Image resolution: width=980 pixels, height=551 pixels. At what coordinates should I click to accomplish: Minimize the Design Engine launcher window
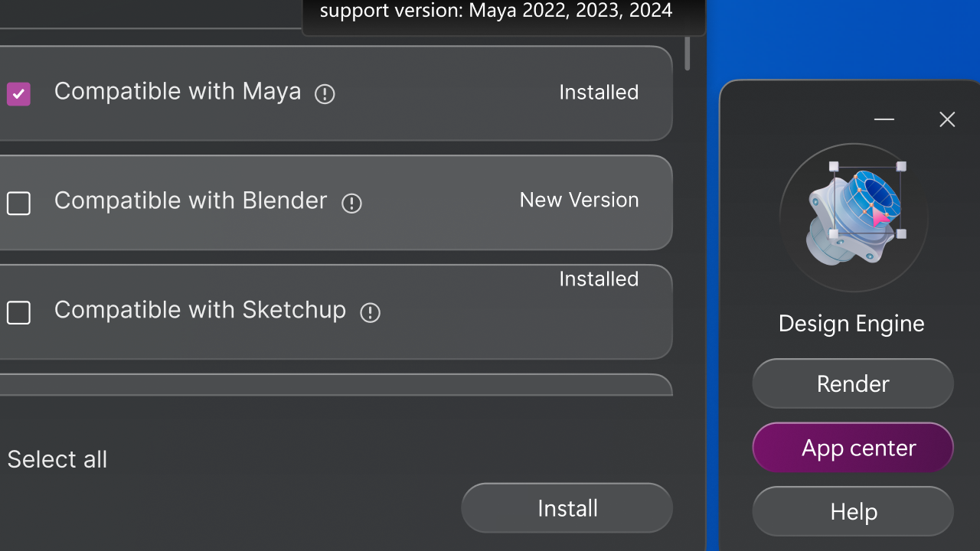pyautogui.click(x=884, y=119)
